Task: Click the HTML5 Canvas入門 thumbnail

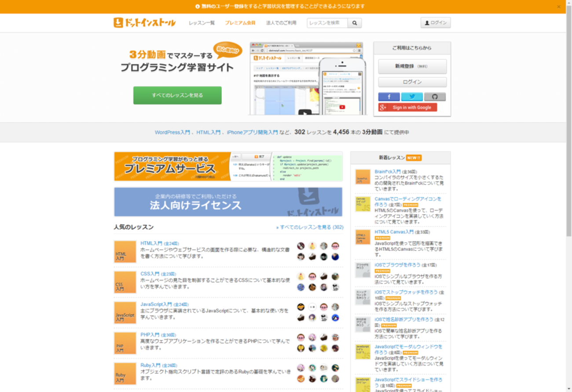Action: pyautogui.click(x=363, y=237)
